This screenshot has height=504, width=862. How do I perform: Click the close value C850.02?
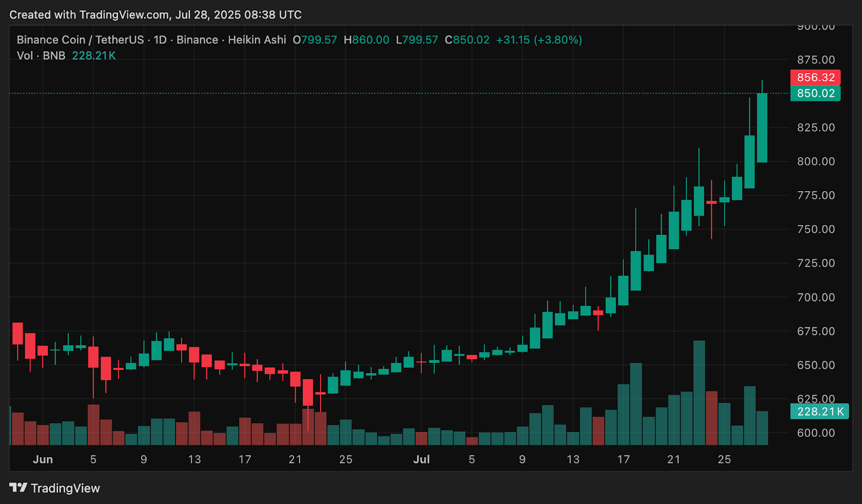tap(467, 40)
